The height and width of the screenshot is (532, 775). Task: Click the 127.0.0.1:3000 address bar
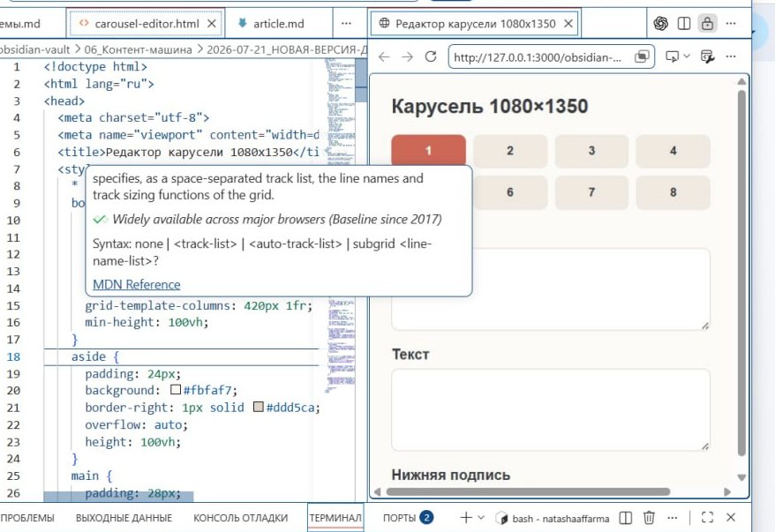pos(539,57)
